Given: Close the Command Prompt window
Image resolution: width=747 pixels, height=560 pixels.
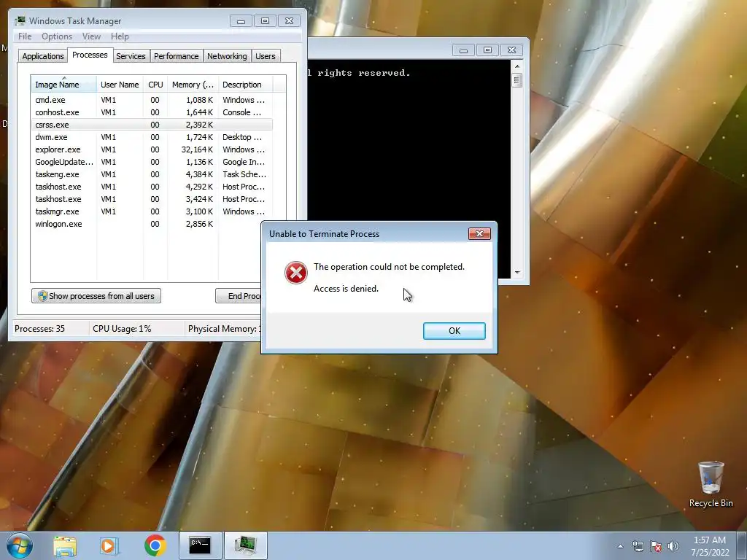Looking at the screenshot, I should 511,50.
